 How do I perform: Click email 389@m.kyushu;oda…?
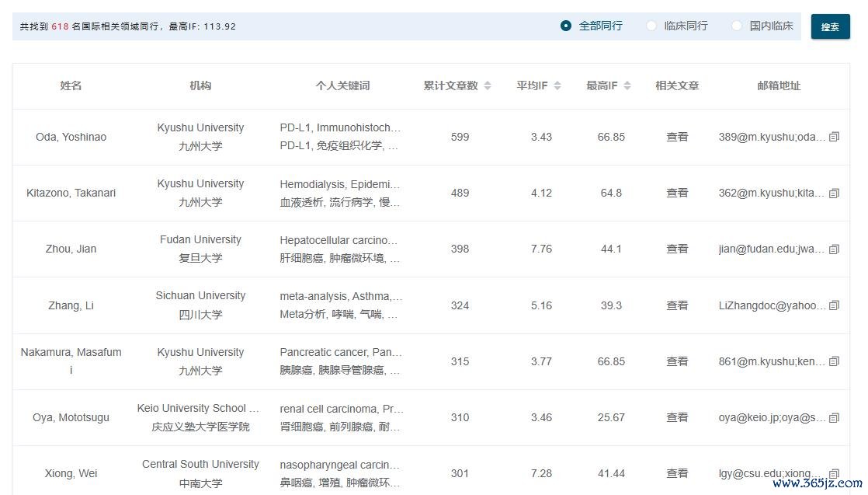772,137
